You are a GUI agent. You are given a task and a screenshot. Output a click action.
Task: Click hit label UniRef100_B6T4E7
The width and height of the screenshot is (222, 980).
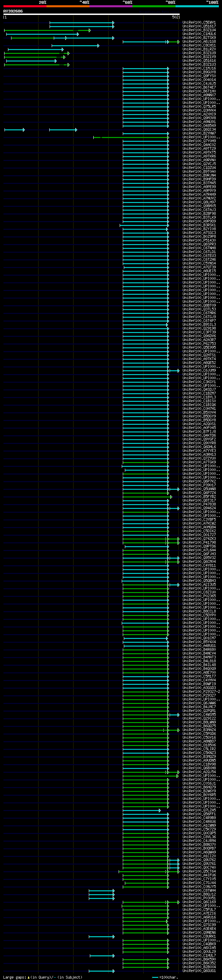tap(199, 88)
